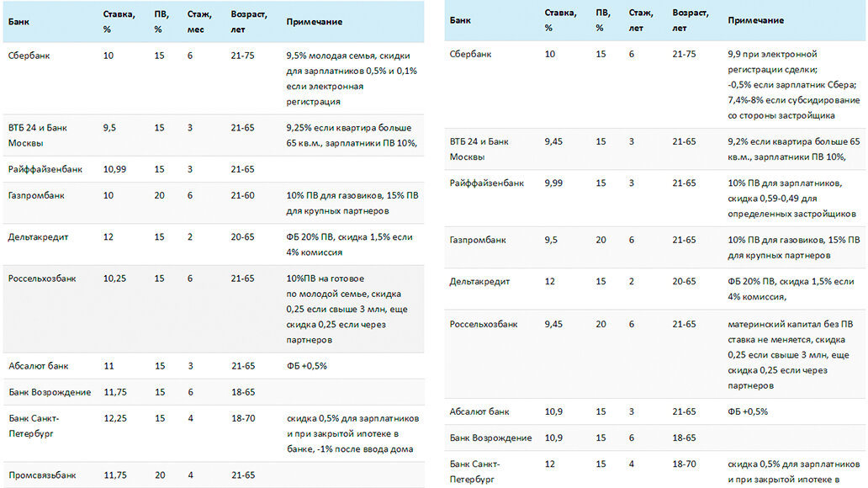Click the age range 21-75 beside '9,9 при электронной'
868x488 pixels.
684,55
